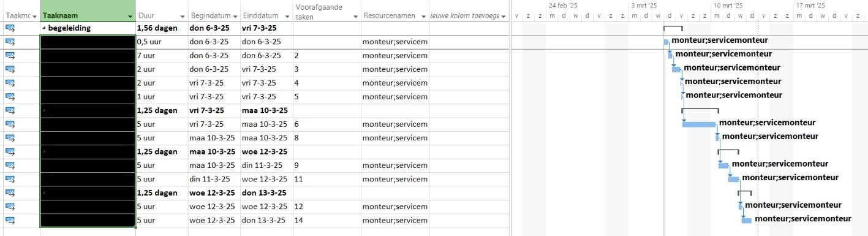Select predecessor cell containing 14

coord(326,220)
